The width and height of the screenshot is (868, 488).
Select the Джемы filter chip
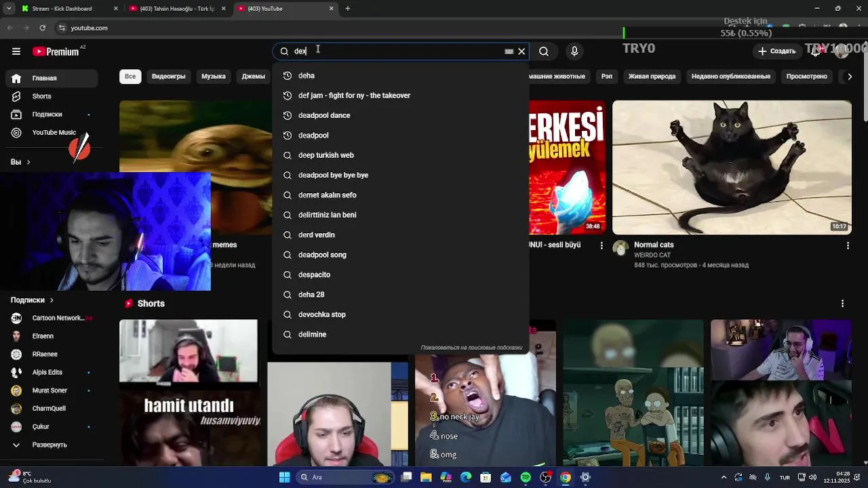[254, 77]
